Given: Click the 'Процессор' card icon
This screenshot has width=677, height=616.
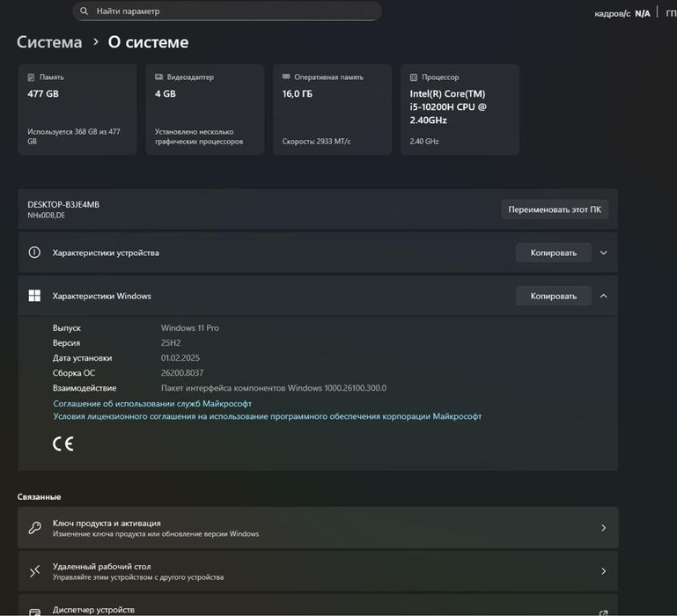Looking at the screenshot, I should pyautogui.click(x=414, y=77).
